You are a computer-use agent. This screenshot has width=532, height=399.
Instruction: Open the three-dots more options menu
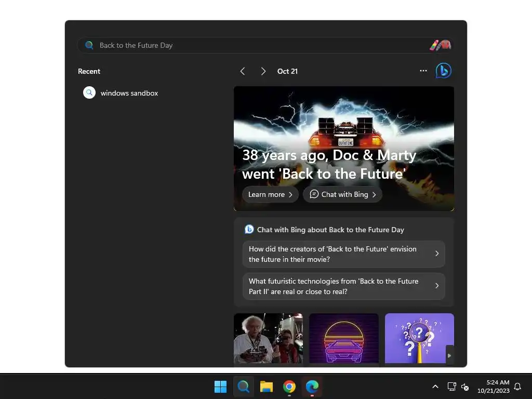coord(423,71)
